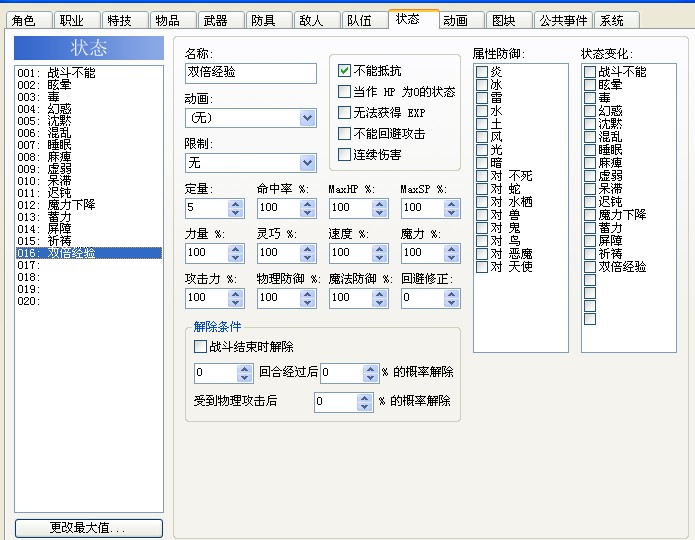Check the 对 天使 element defense box
This screenshot has width=695, height=540.
482,266
